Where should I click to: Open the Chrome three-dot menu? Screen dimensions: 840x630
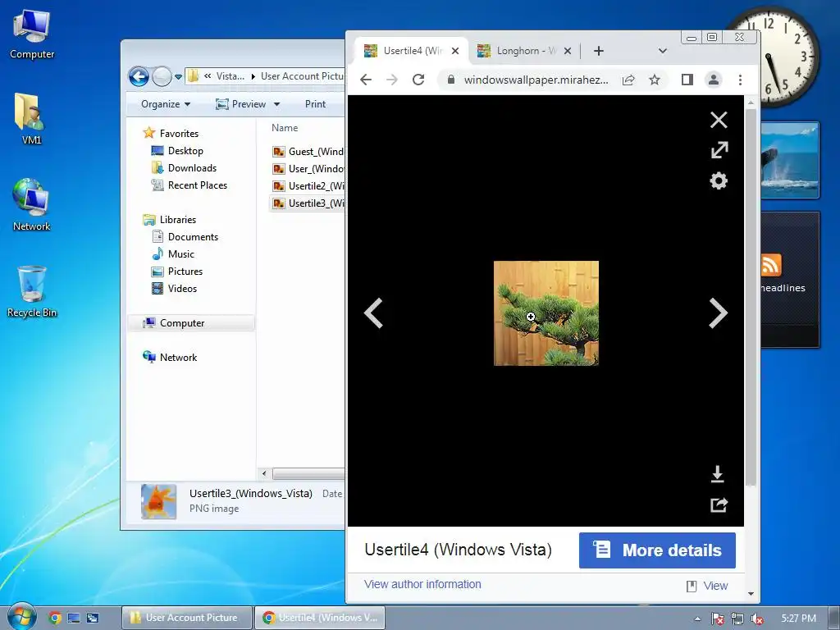[740, 80]
